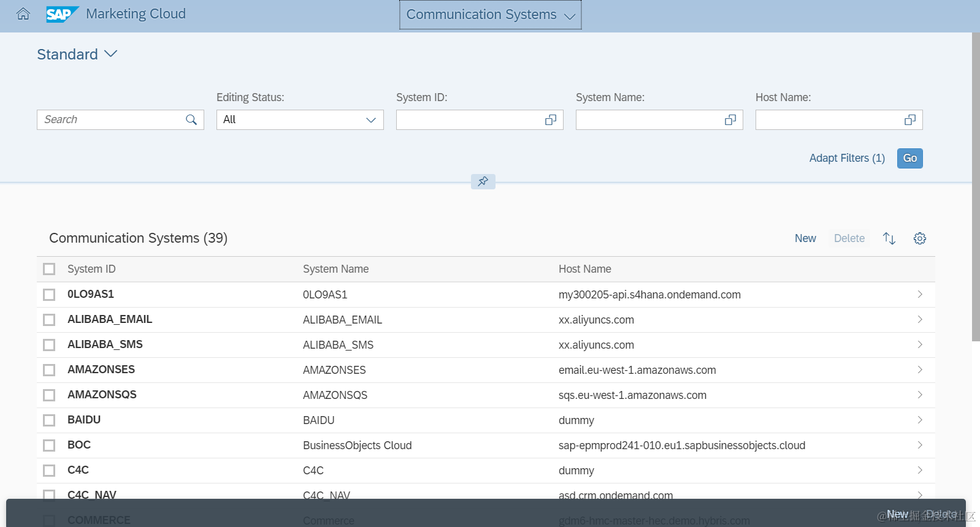Click the vertical page scrollbar
Viewport: 980px width, 527px height.
pos(976,187)
